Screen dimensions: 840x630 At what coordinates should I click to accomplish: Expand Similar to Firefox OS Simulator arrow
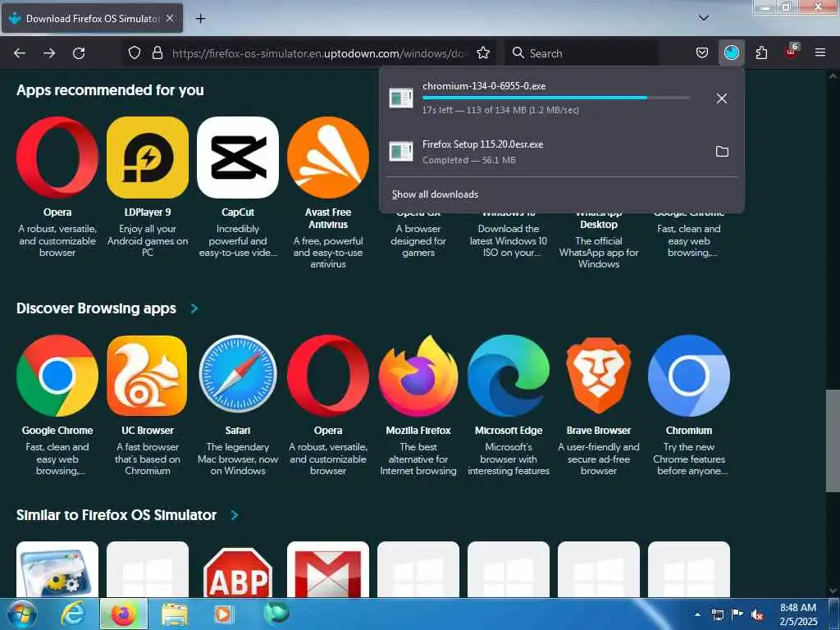(235, 515)
